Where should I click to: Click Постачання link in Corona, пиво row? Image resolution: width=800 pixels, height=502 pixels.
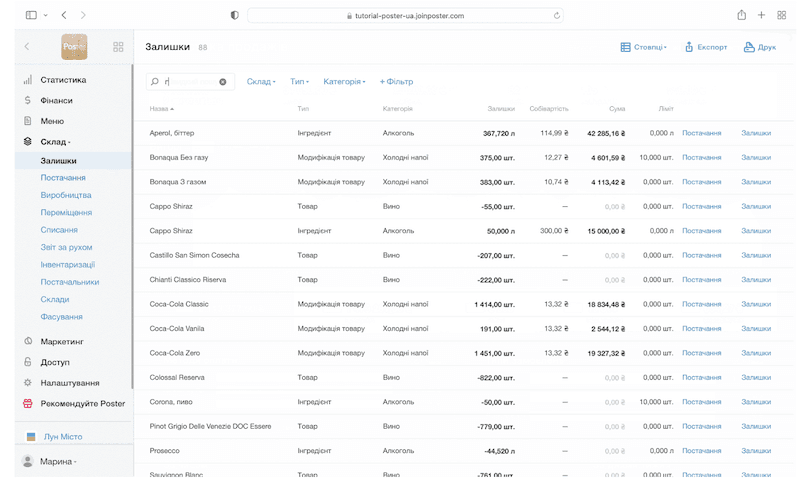(x=702, y=402)
